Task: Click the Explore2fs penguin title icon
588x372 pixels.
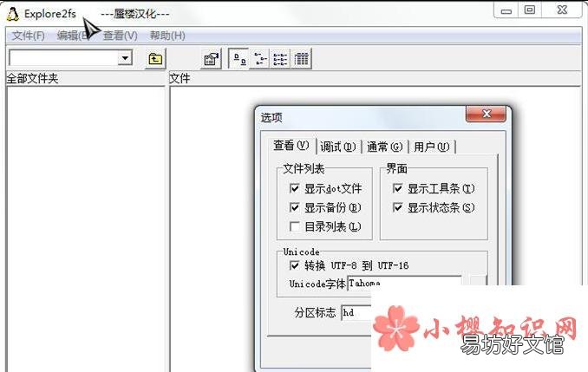Action: click(12, 14)
